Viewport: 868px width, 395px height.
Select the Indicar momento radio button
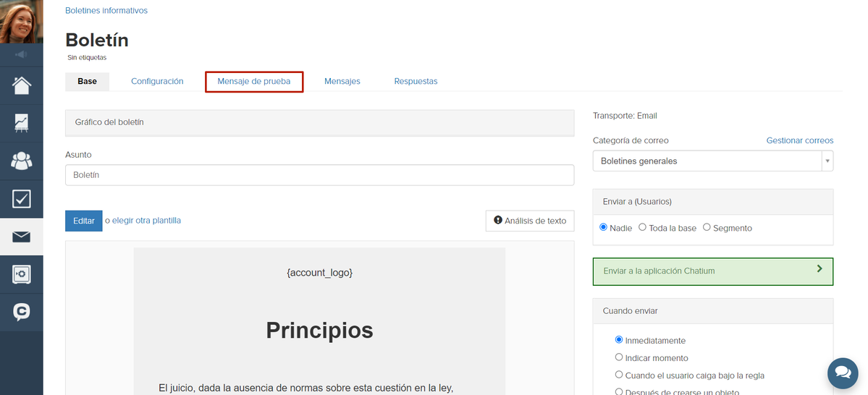pos(619,357)
